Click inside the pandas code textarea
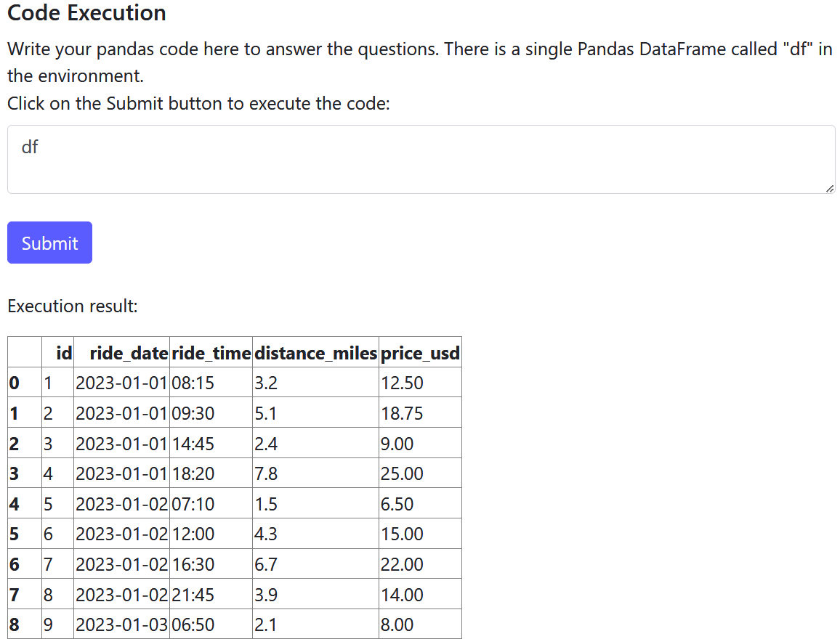The image size is (840, 639). [x=420, y=160]
